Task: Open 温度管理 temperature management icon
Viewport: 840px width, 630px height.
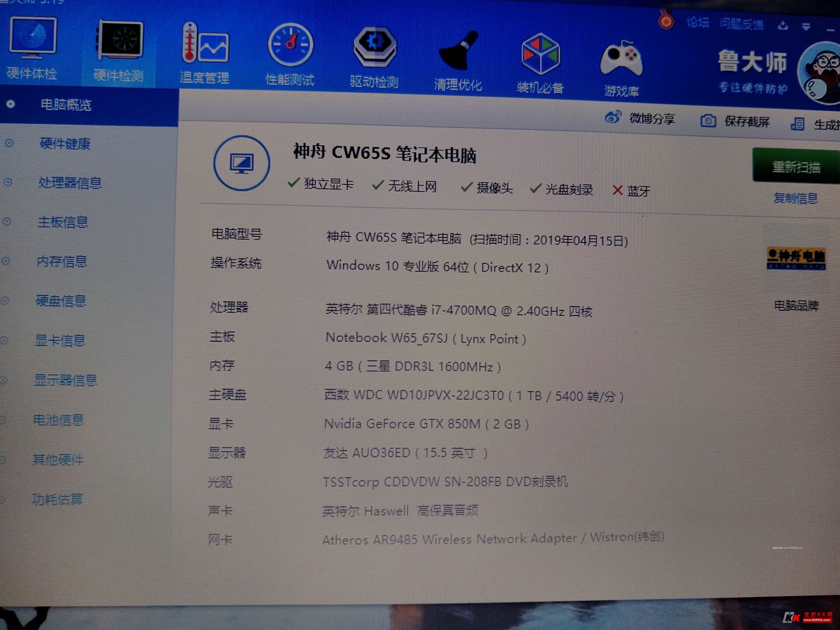Action: tap(205, 44)
